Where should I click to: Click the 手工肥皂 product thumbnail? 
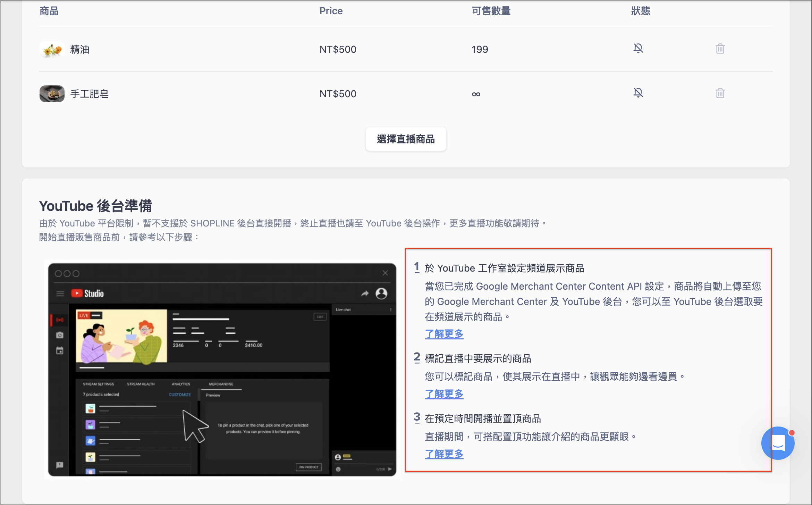[x=52, y=94]
